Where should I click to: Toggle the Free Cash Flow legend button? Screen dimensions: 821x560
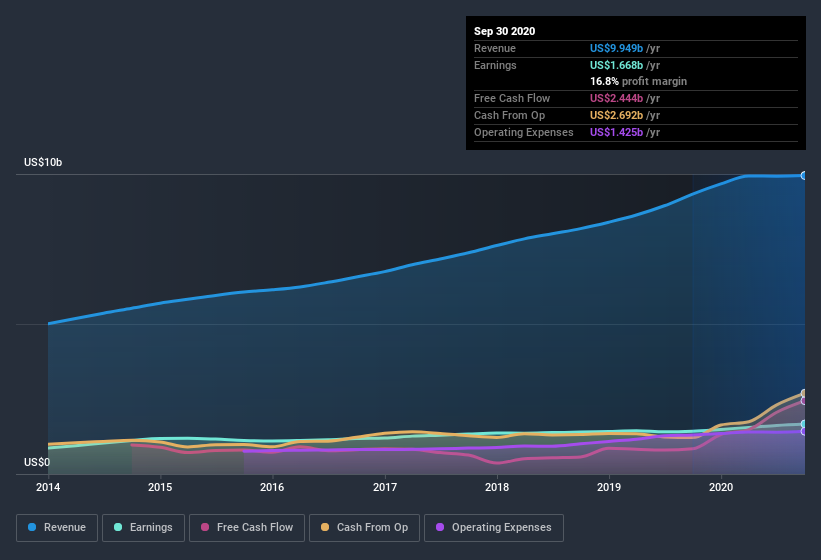[247, 528]
